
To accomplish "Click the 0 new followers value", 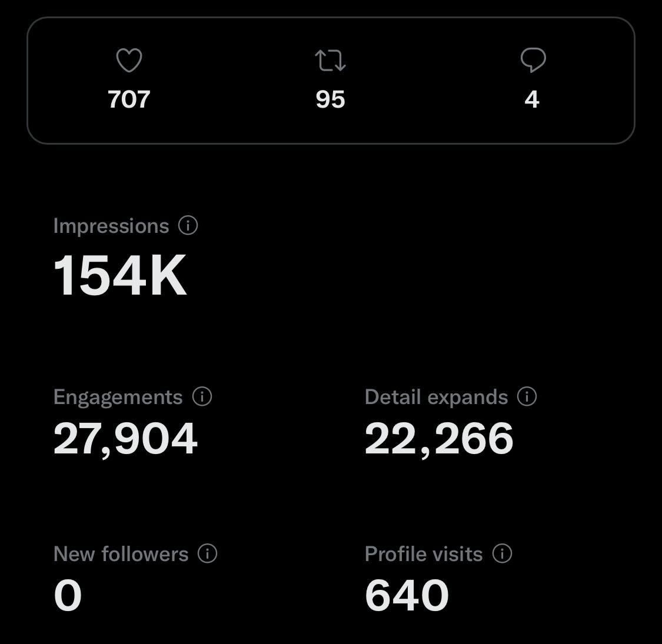I will (x=68, y=595).
